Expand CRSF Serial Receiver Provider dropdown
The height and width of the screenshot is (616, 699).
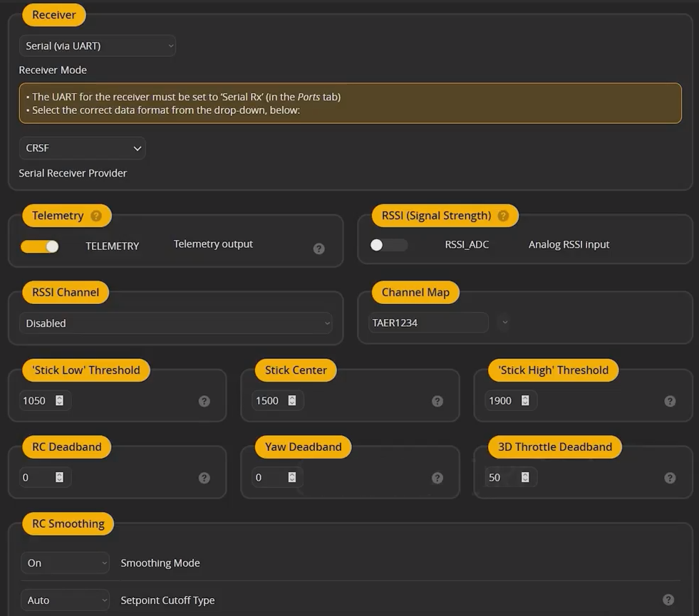(83, 148)
